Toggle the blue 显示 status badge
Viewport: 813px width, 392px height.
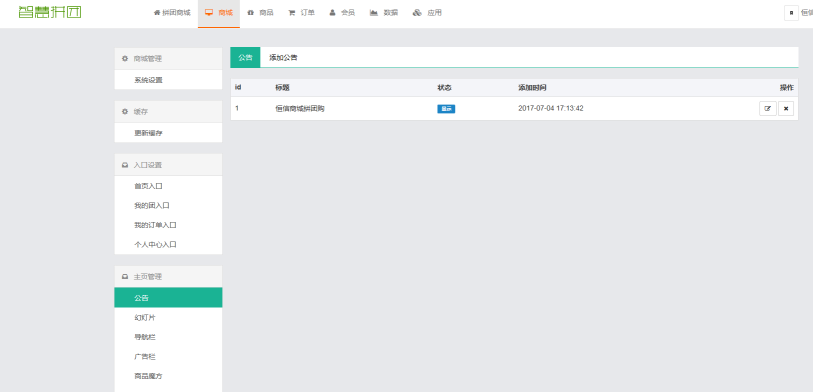pyautogui.click(x=446, y=109)
